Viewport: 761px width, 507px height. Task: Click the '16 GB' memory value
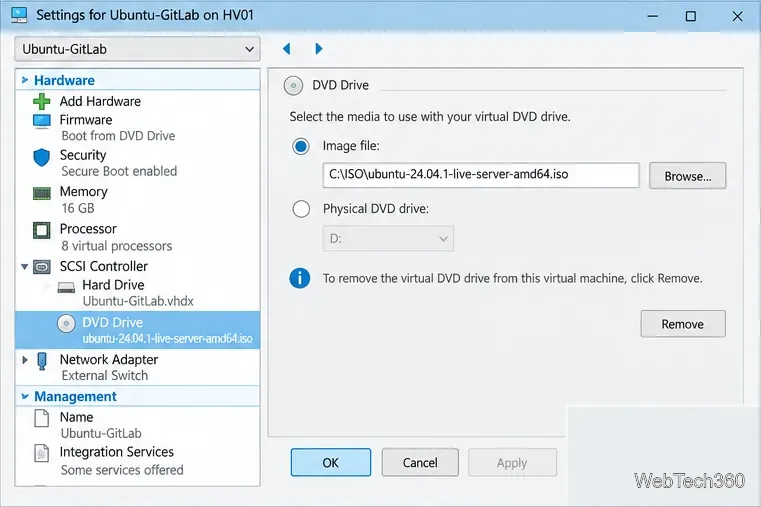pyautogui.click(x=78, y=209)
